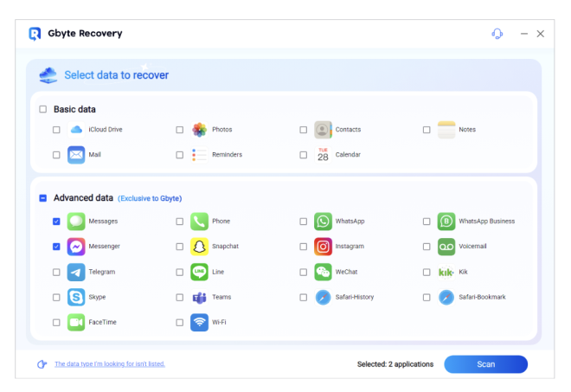Click the Reminders list icon

point(200,155)
